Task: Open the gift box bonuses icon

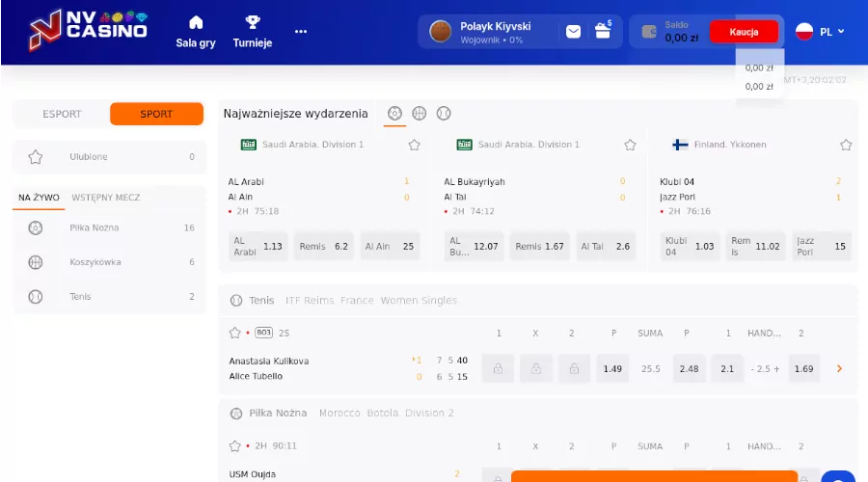Action: point(603,31)
